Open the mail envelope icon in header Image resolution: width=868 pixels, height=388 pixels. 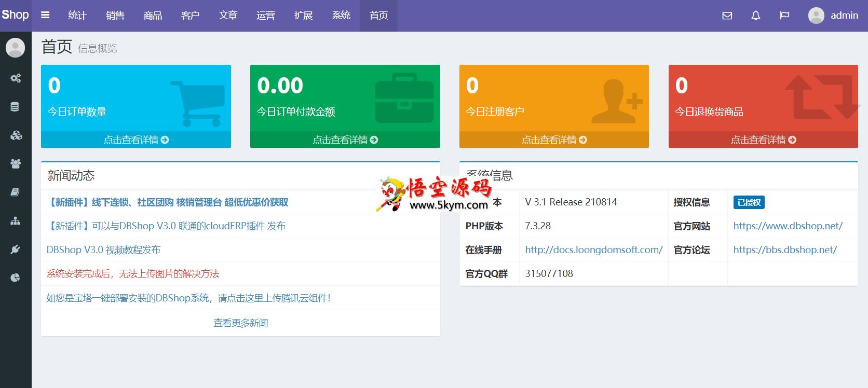pos(727,16)
